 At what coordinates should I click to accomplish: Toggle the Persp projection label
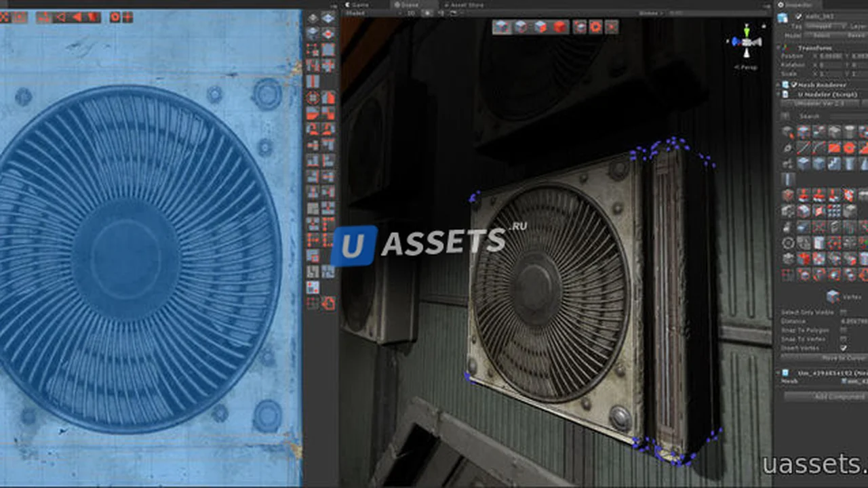746,67
